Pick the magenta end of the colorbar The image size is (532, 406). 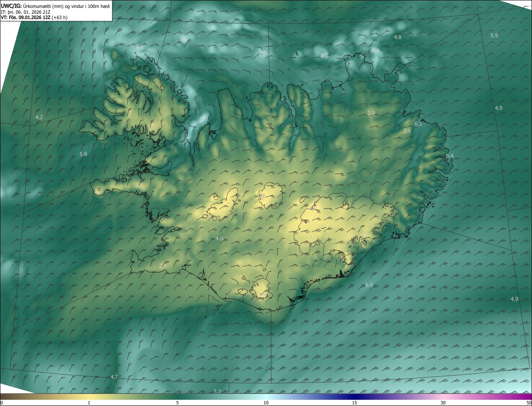[526, 396]
